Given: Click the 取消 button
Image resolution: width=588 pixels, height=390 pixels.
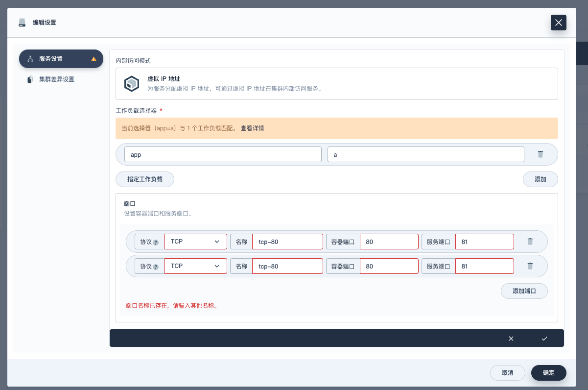Looking at the screenshot, I should pyautogui.click(x=508, y=373).
